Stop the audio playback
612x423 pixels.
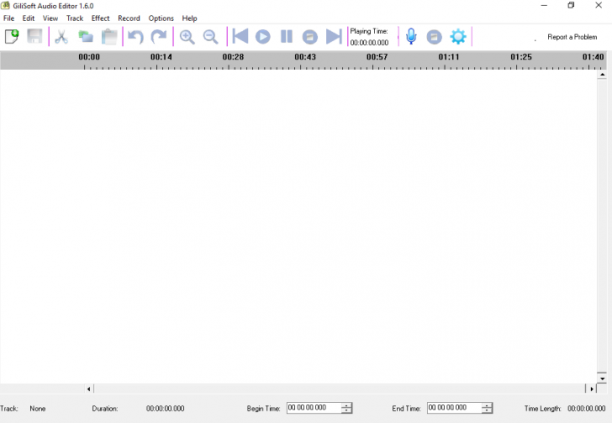click(x=310, y=37)
